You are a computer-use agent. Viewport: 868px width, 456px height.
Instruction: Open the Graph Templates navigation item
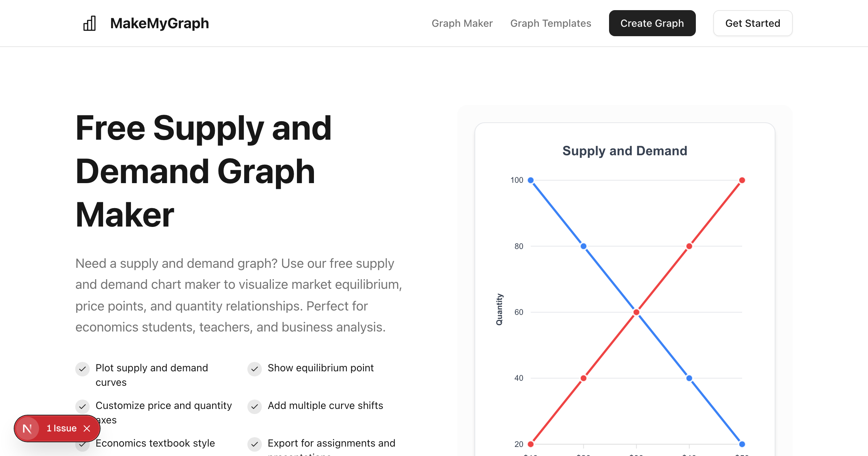coord(551,23)
